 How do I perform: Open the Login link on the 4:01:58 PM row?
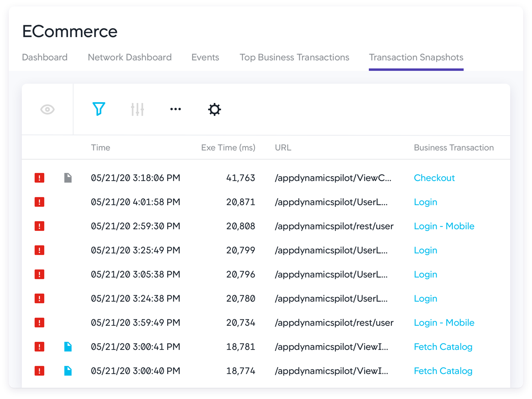click(426, 202)
